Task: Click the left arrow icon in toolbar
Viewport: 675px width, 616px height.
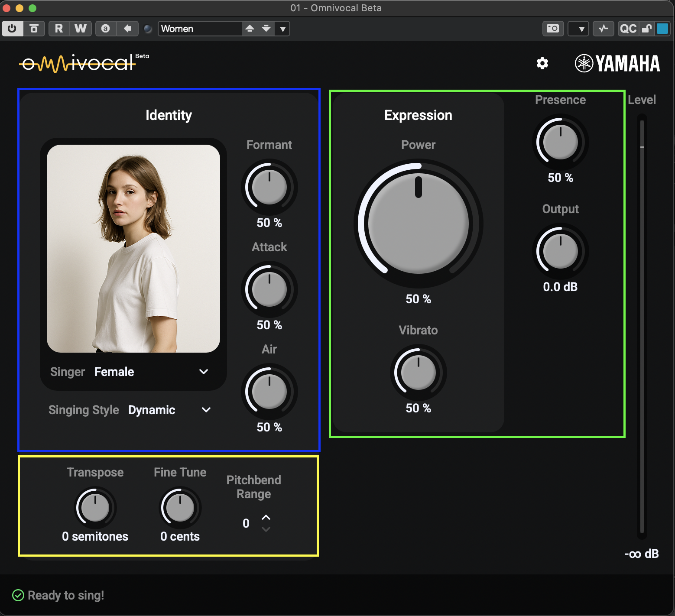Action: click(127, 29)
